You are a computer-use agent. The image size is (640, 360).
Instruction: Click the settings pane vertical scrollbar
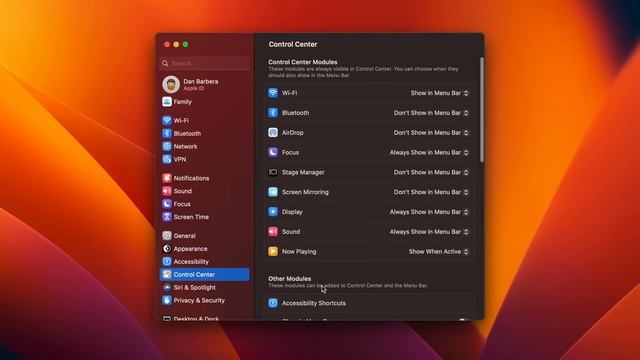click(482, 109)
